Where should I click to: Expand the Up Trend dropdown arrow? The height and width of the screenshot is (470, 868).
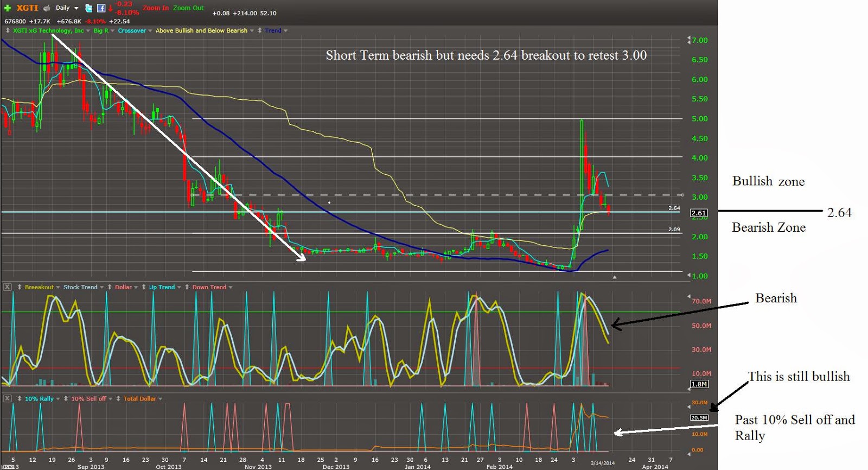(179, 288)
